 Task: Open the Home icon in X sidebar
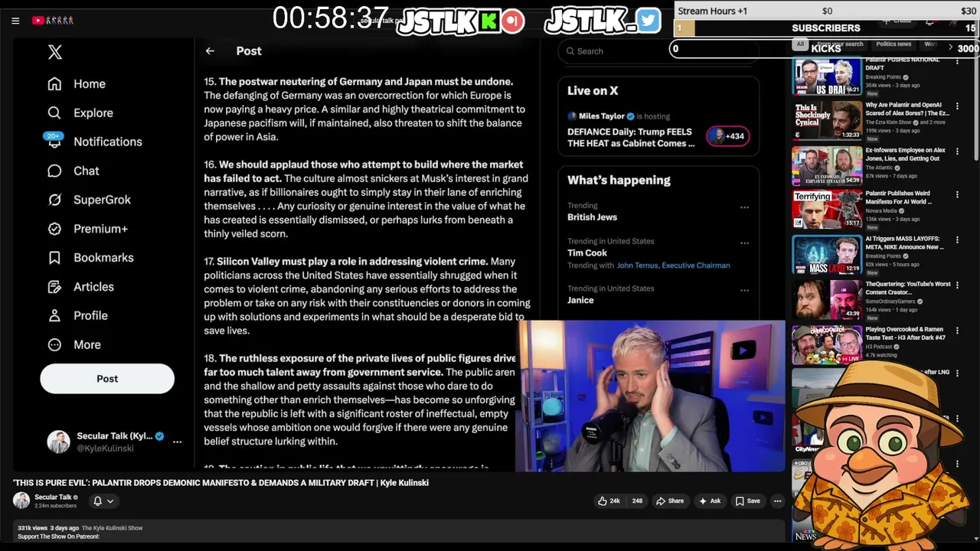point(54,84)
